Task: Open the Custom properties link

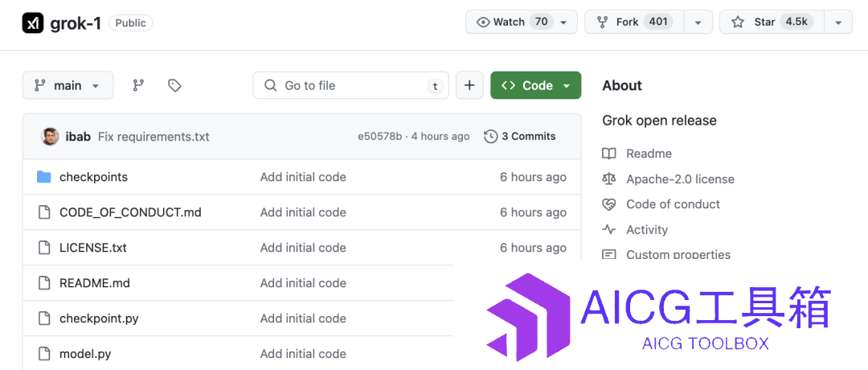Action: [678, 254]
